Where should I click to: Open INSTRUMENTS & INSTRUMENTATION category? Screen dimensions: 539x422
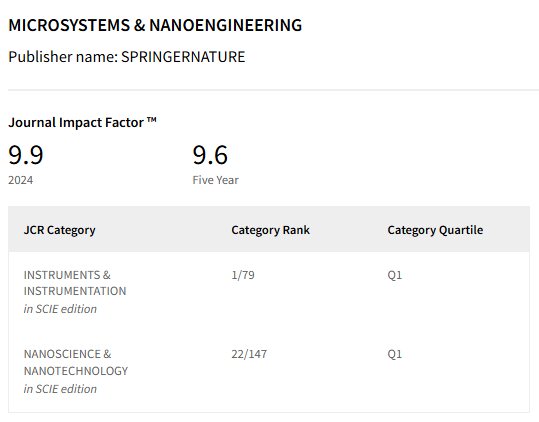75,283
